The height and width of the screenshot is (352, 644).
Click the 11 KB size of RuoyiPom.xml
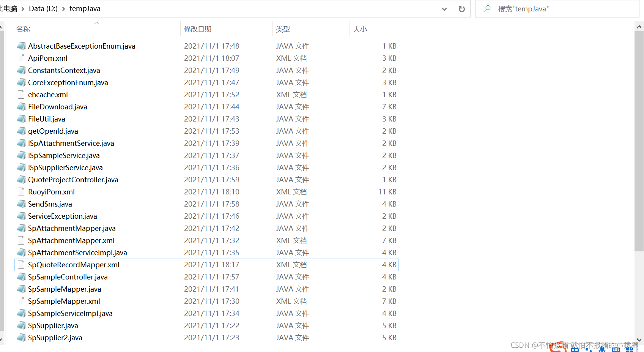[x=387, y=192]
